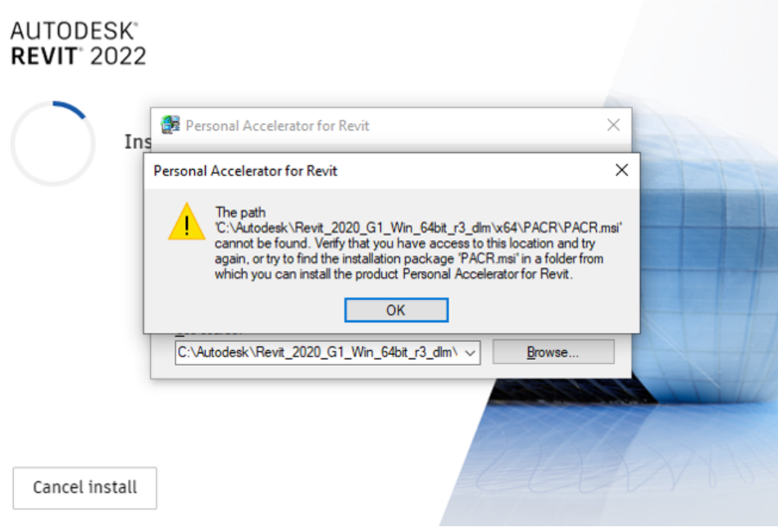The height and width of the screenshot is (532, 778).
Task: Click the front dialog's title bar text
Action: [245, 171]
